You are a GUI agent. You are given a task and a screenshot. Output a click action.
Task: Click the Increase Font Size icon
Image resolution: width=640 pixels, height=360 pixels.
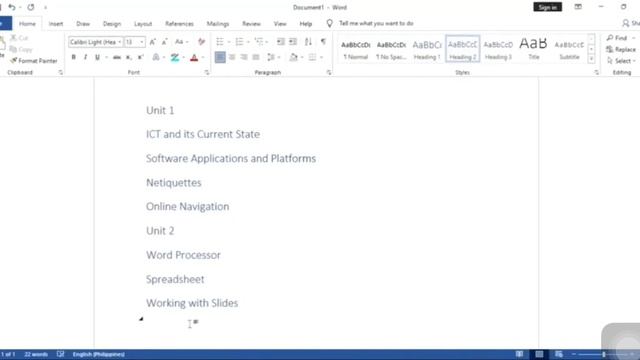pos(153,42)
